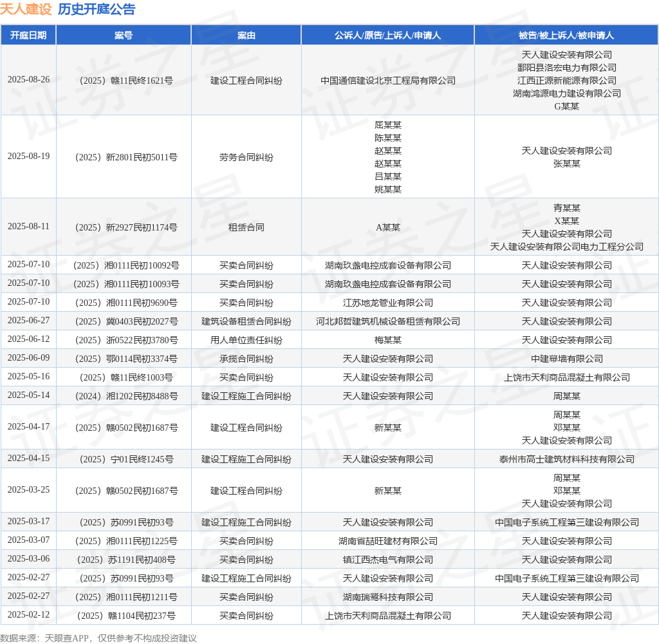Select case number 湘0111民初1225号
The width and height of the screenshot is (659, 644).
tap(126, 541)
